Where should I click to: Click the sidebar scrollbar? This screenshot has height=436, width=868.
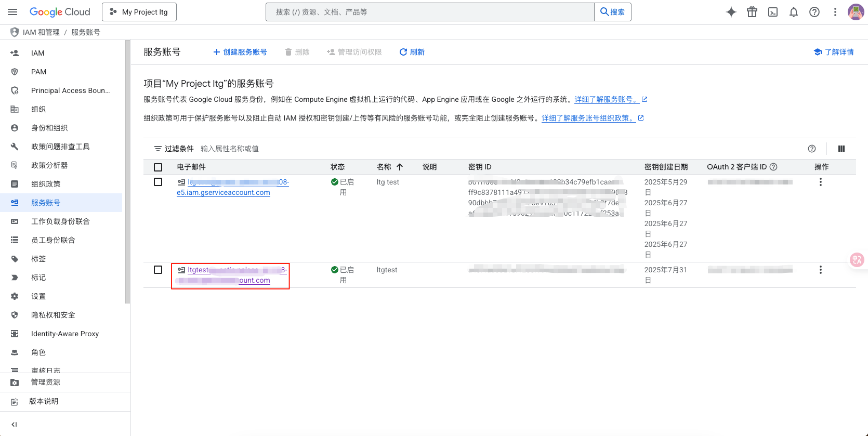127,173
